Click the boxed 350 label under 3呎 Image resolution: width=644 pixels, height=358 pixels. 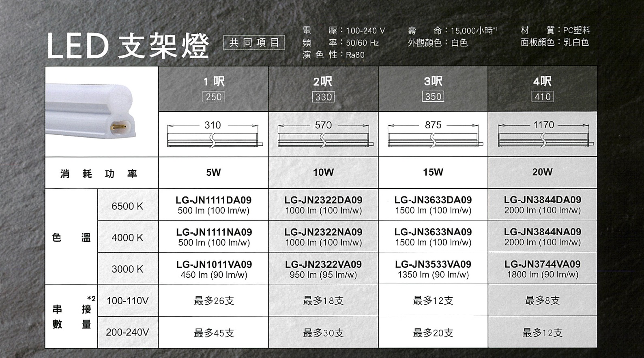[433, 96]
